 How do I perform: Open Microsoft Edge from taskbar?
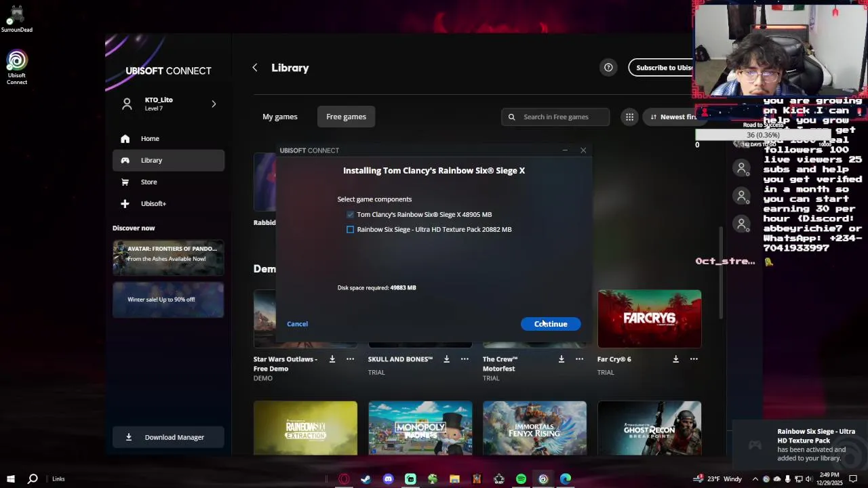(566, 479)
